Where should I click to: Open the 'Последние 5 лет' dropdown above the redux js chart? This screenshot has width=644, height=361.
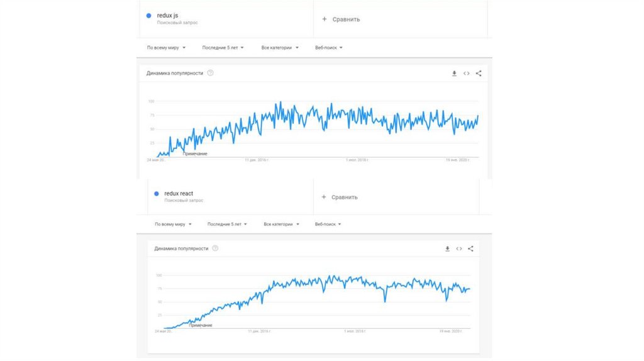(223, 47)
